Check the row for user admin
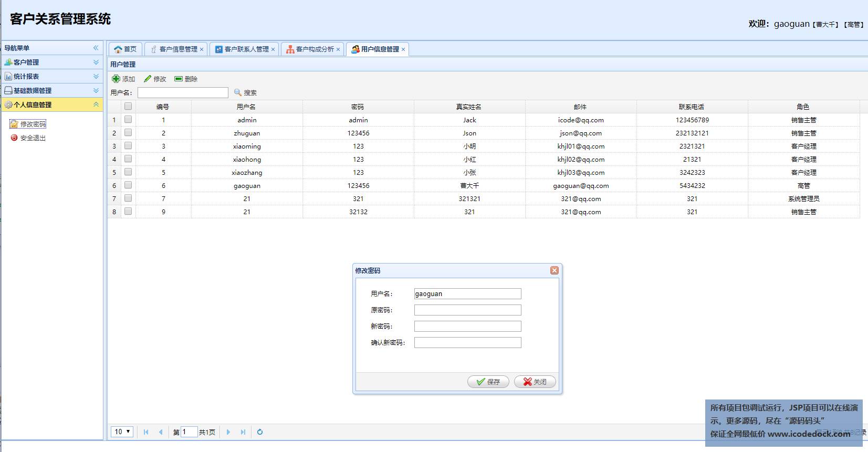The width and height of the screenshot is (868, 452). coord(128,119)
